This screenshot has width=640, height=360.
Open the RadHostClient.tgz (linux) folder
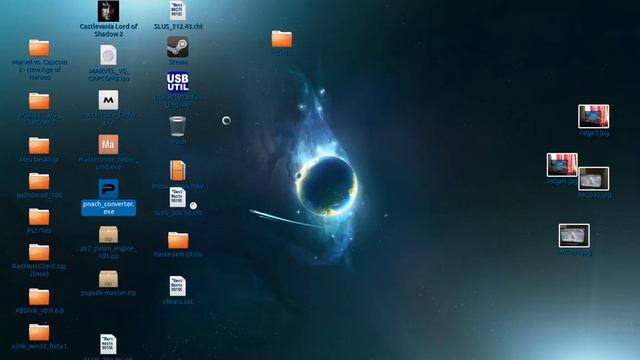(39, 252)
